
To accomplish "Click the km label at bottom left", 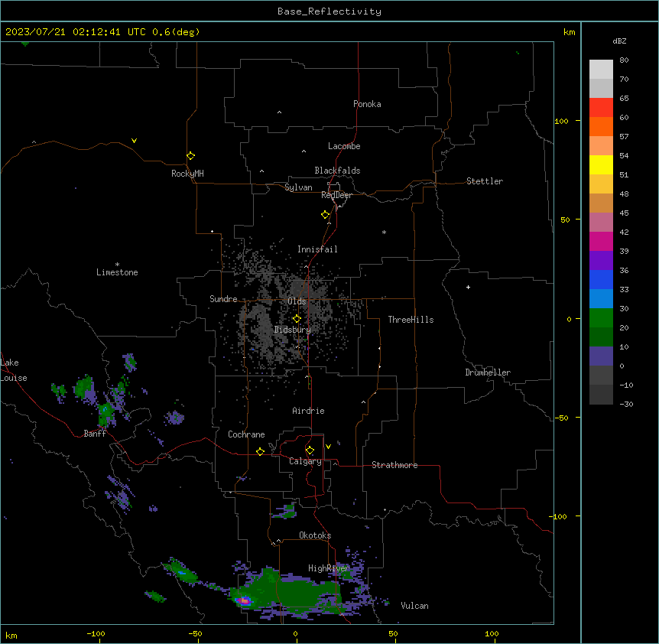I will tap(11, 636).
